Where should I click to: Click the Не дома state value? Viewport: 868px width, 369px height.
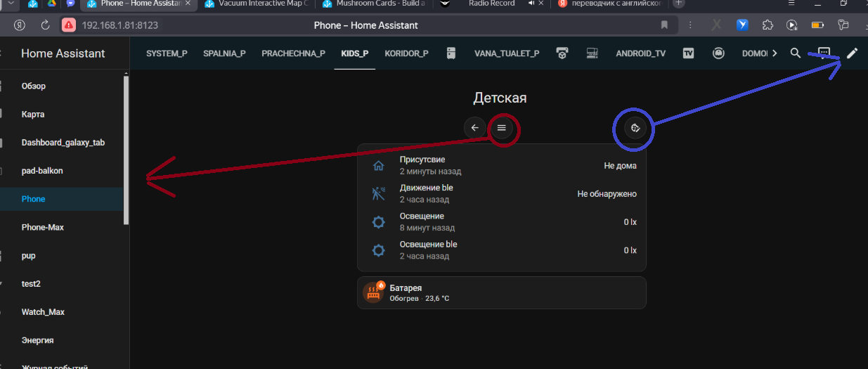pyautogui.click(x=620, y=166)
